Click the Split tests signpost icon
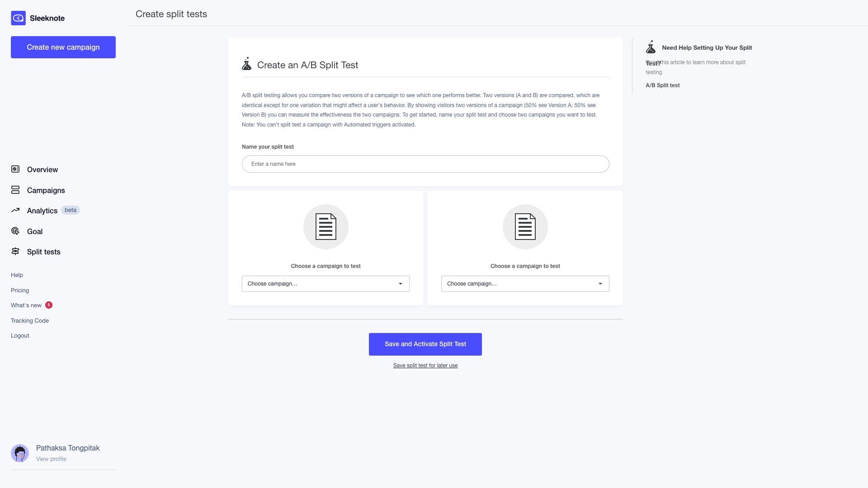The image size is (868, 488). (15, 251)
